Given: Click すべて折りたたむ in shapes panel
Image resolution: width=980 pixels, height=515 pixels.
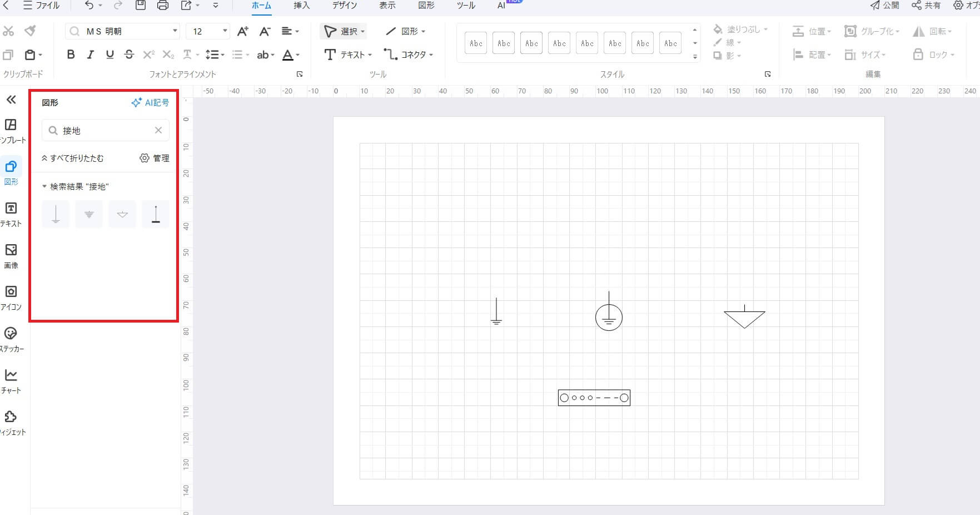Looking at the screenshot, I should [x=73, y=158].
